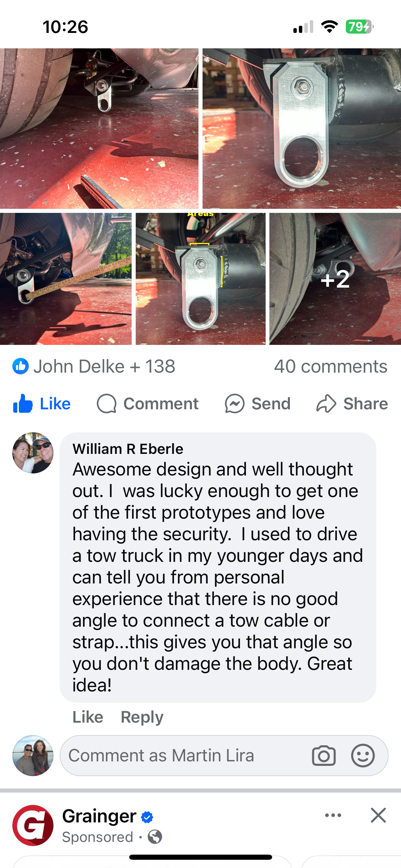The image size is (401, 868).
Task: View William R Eberle's profile picture
Action: (33, 453)
